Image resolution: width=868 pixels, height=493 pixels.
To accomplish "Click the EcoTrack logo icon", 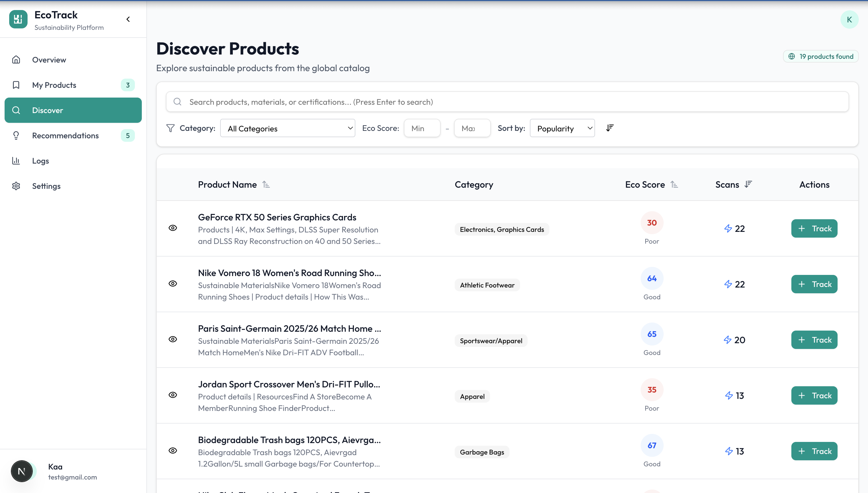I will click(x=18, y=19).
